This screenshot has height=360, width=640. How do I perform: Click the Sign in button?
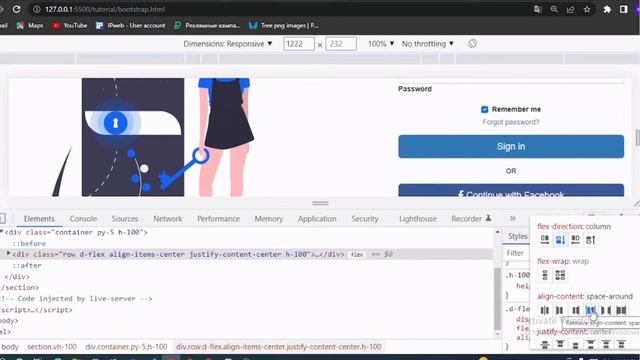511,147
